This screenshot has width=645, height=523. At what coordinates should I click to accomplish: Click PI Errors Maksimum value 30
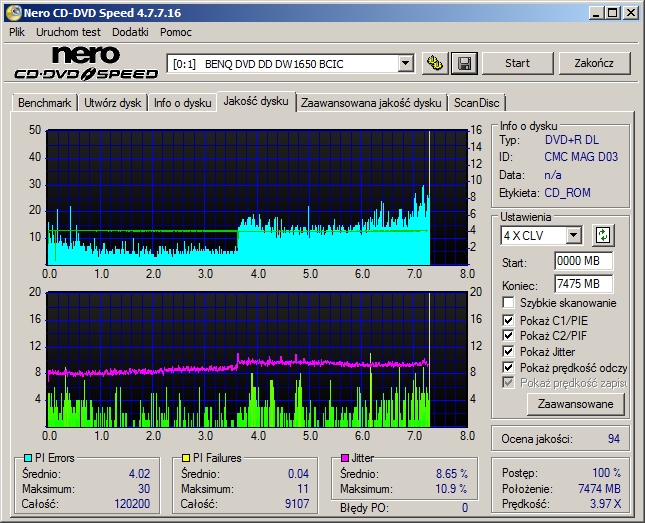pos(144,489)
